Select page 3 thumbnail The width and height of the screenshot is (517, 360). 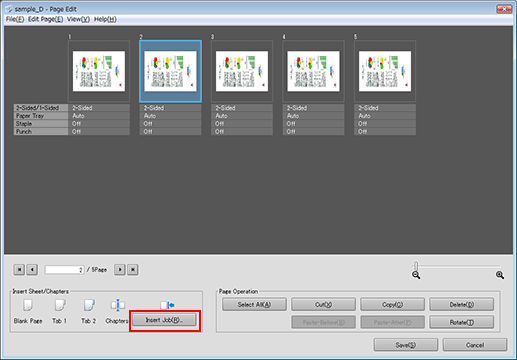click(242, 71)
